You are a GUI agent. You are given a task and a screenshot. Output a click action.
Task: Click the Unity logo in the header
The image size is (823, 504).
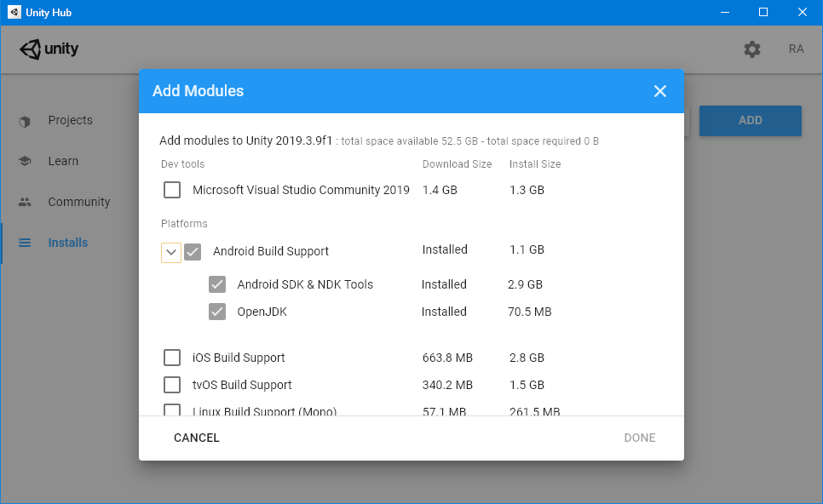[x=49, y=49]
